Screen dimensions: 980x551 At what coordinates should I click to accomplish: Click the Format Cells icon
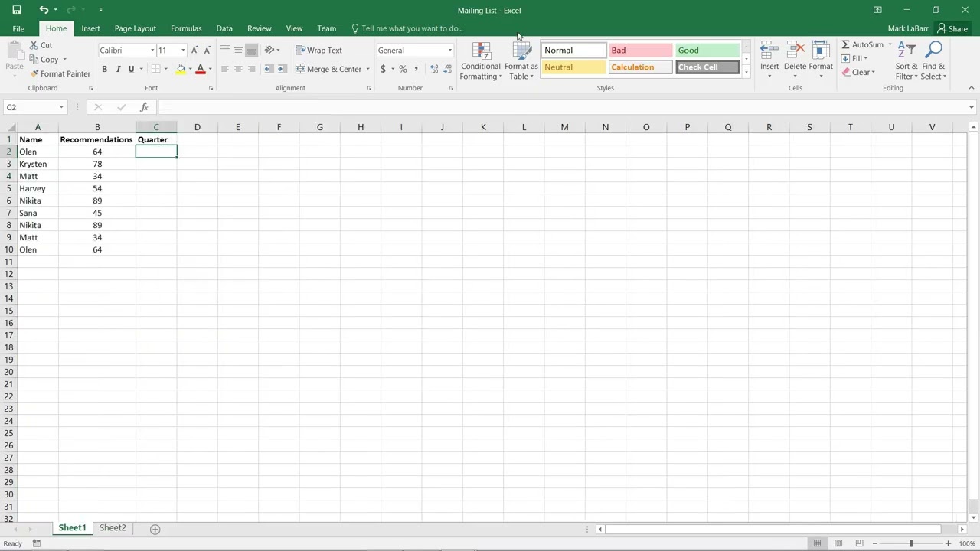[821, 51]
